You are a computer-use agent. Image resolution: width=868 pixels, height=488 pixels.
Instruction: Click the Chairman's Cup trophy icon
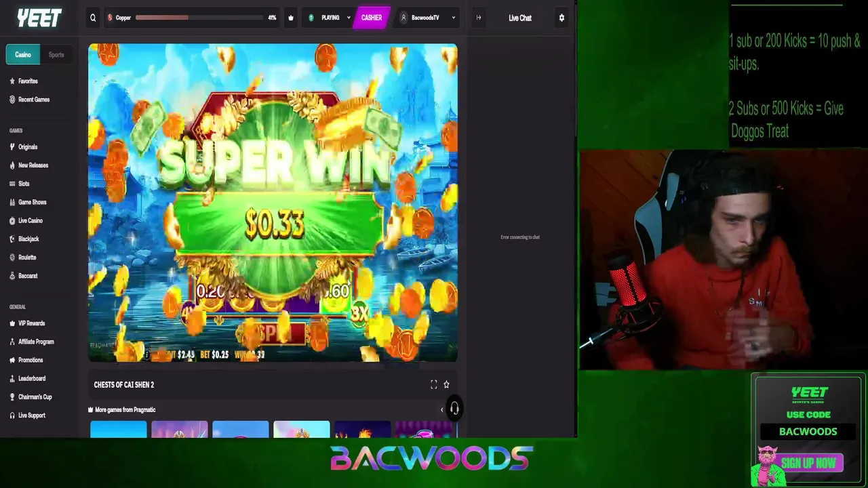12,396
